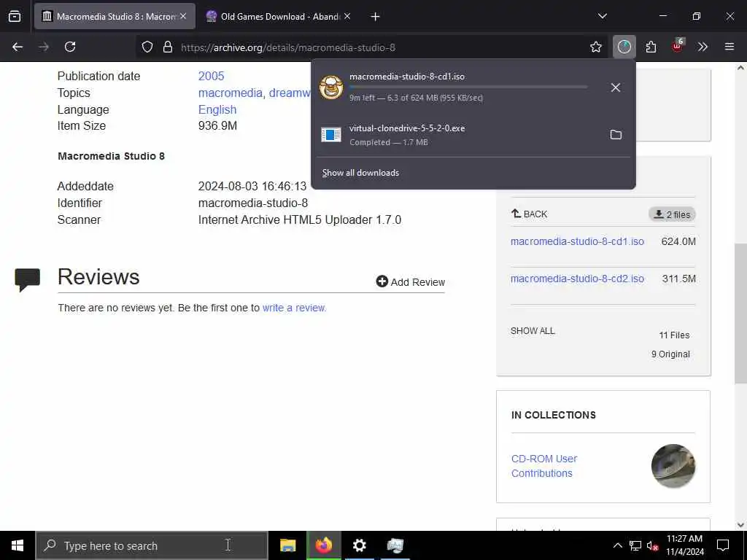Select the 11 Files text

[674, 335]
